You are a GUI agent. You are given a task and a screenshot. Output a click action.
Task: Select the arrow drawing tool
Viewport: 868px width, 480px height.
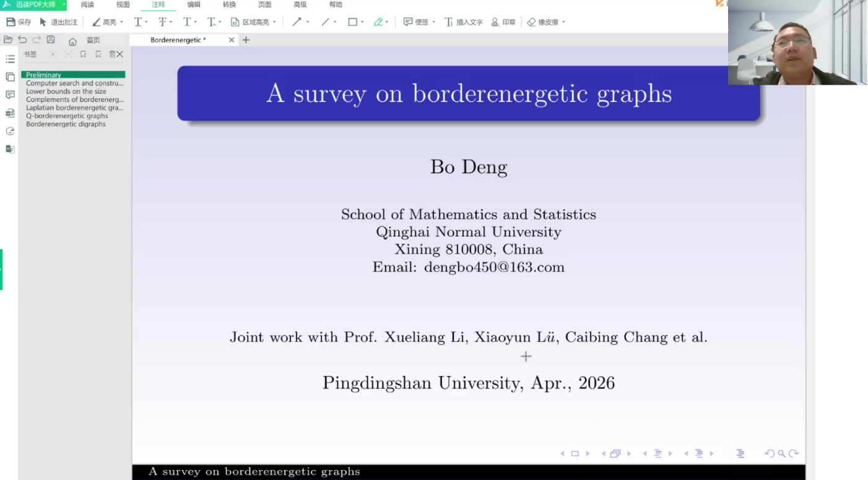coord(297,22)
